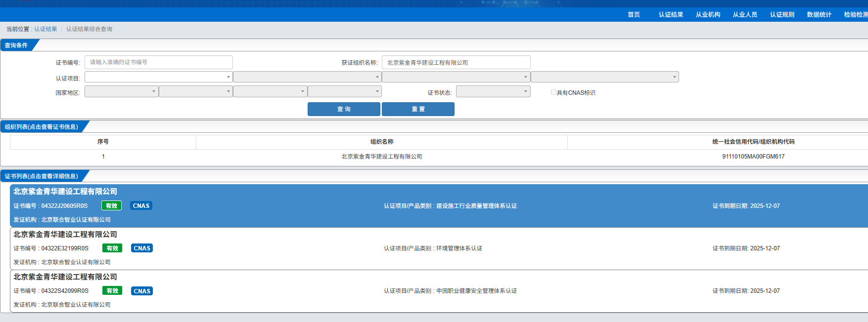The width and height of the screenshot is (868, 322).
Task: Open the 从业机构 menu item
Action: 708,15
